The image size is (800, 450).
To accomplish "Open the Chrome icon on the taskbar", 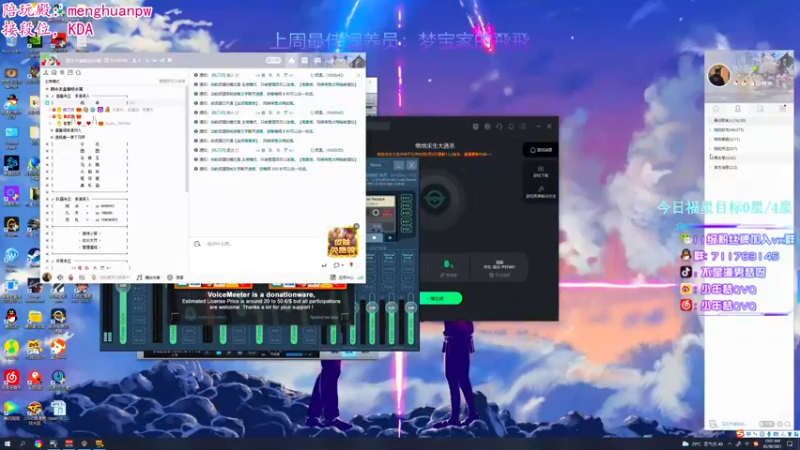I will [x=38, y=444].
